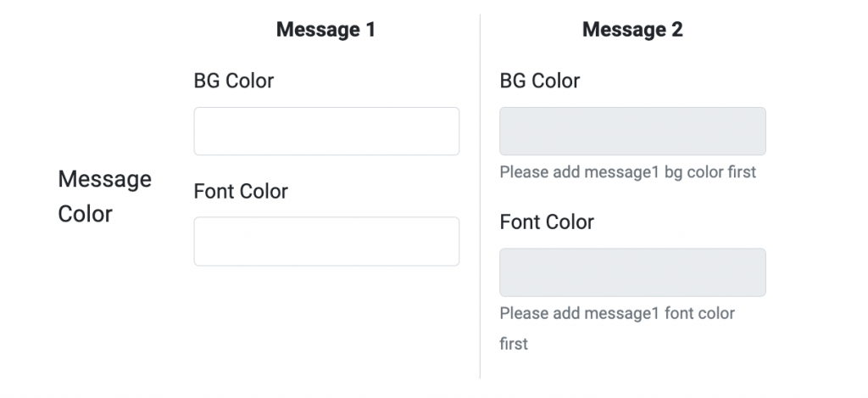
Task: Click the vertical divider between message columns
Action: coord(480,195)
